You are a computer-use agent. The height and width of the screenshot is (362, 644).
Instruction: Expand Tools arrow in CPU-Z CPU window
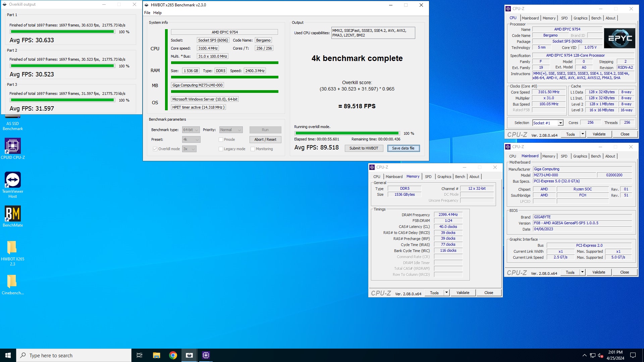tap(583, 134)
